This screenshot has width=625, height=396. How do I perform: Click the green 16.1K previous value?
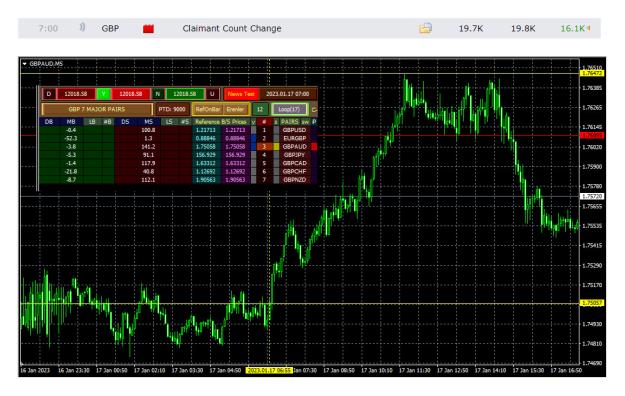click(572, 28)
